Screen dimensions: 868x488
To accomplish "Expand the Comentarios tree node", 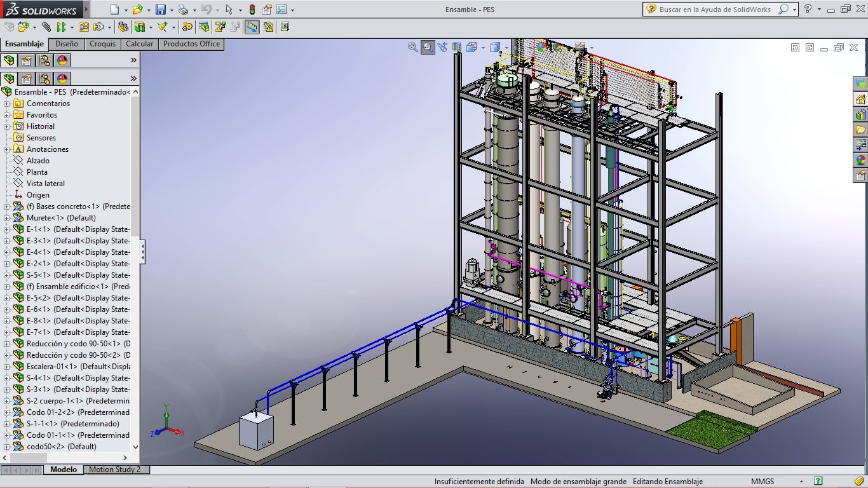I will coord(7,104).
